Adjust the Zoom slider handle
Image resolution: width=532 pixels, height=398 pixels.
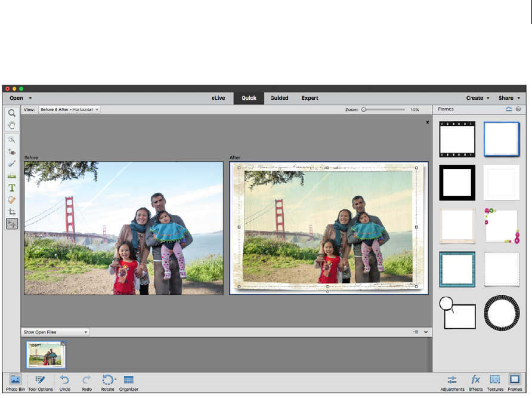364,110
